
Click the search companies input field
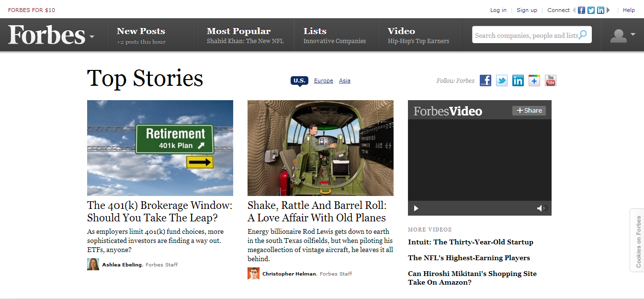coord(526,35)
